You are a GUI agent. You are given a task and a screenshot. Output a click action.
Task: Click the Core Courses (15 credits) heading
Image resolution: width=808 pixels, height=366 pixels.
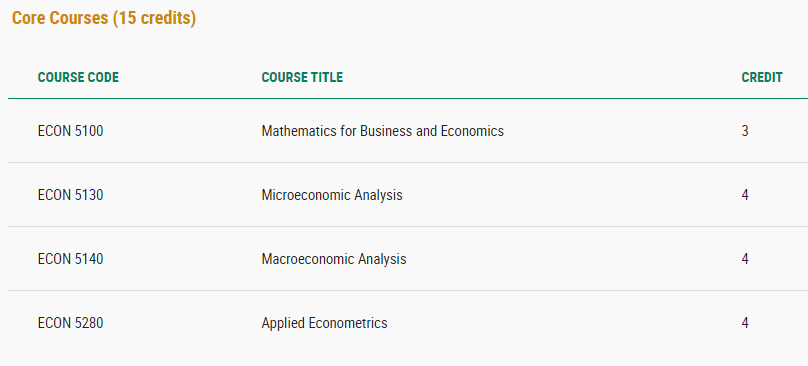(x=104, y=19)
